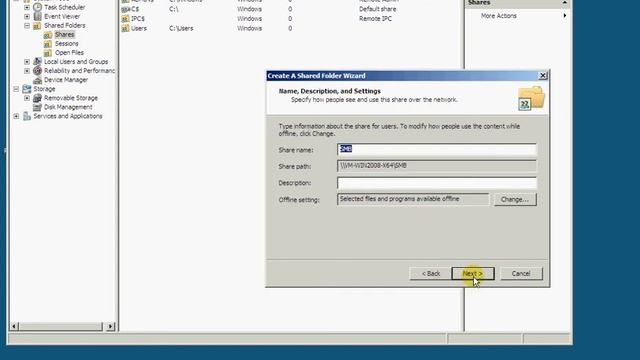The image size is (640, 360).
Task: Click the C$ share icon
Action: (125, 9)
